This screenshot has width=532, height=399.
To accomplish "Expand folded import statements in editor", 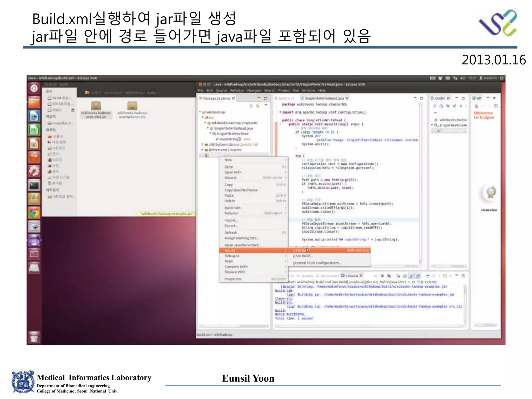I will pyautogui.click(x=280, y=112).
